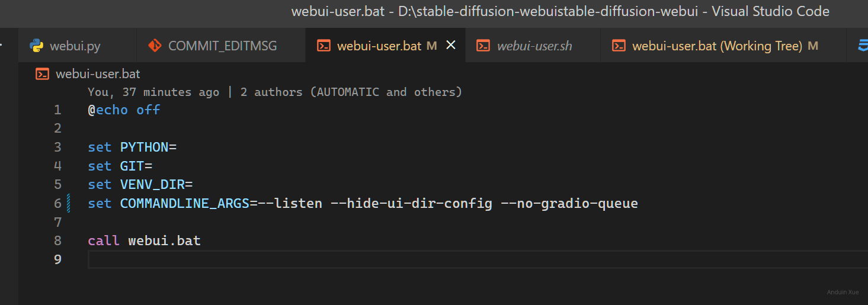Click the batch file icon on active webui-user.bat tab
868x305 pixels.
pos(324,46)
